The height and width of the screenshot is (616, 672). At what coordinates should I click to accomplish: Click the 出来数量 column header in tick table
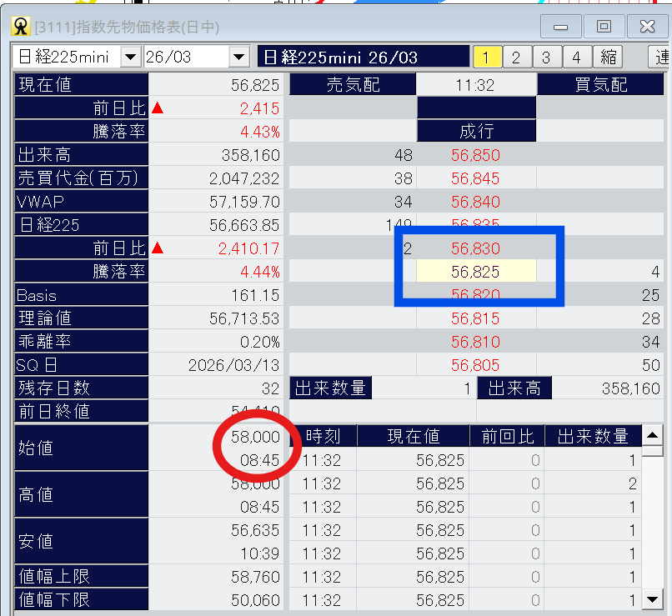pyautogui.click(x=594, y=436)
